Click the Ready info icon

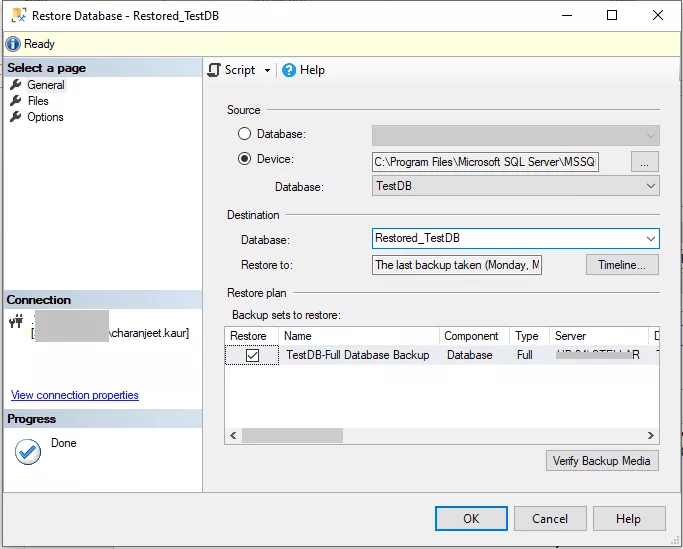(x=13, y=44)
